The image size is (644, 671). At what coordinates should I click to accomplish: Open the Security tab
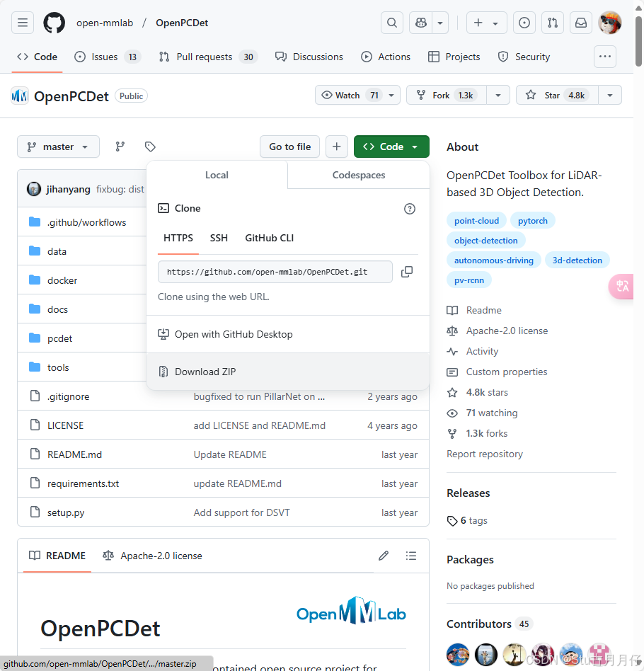point(524,57)
